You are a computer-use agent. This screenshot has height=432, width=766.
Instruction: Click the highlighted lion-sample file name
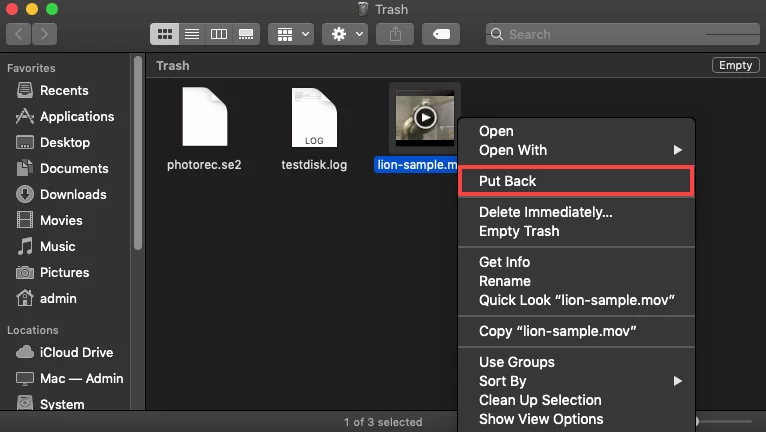click(417, 165)
